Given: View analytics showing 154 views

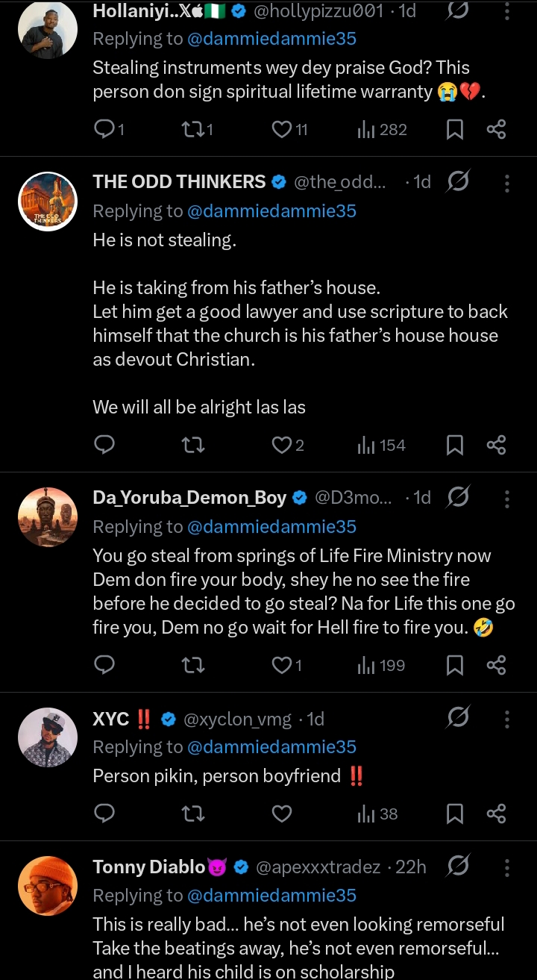Looking at the screenshot, I should pos(381,446).
